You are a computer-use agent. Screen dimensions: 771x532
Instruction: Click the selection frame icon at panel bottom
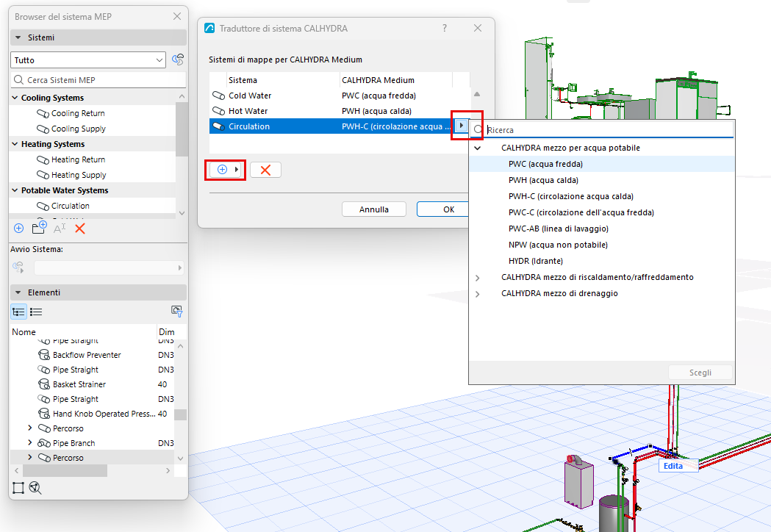pos(18,488)
